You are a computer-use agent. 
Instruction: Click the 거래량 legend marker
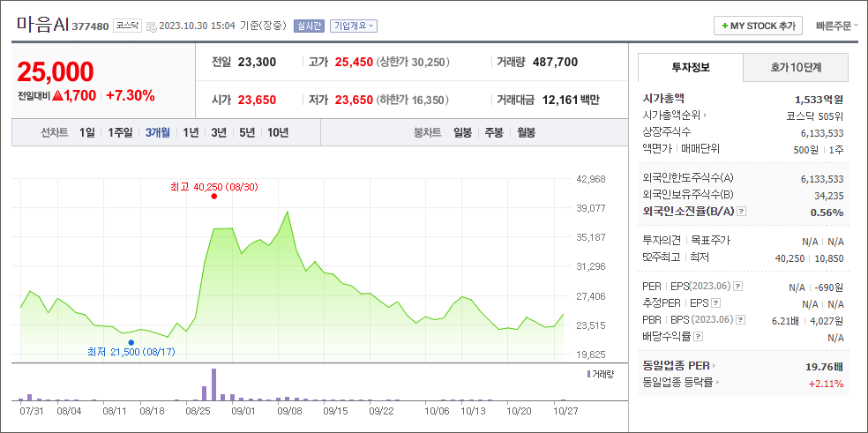coord(589,374)
